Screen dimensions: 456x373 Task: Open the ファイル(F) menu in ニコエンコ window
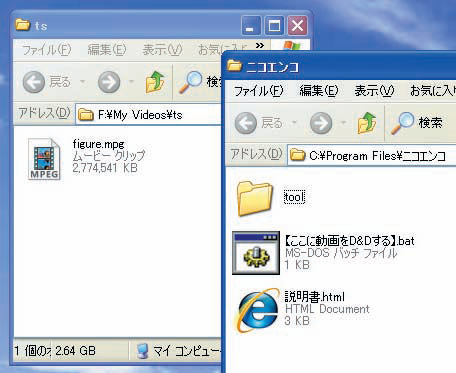click(x=258, y=91)
